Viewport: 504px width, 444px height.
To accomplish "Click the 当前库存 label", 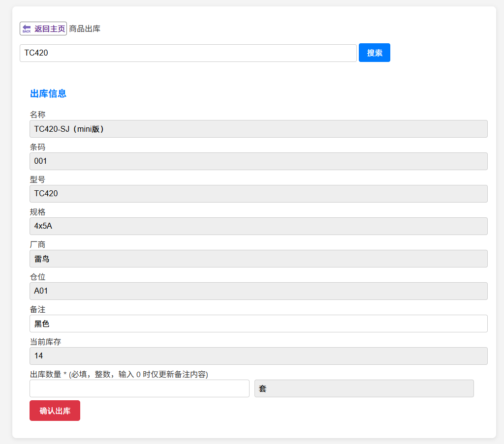I will [x=45, y=342].
